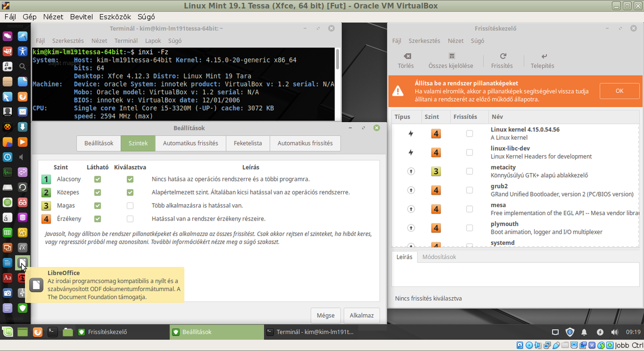Open the screenshot camera icon in dock
The width and height of the screenshot is (644, 351).
click(8, 293)
